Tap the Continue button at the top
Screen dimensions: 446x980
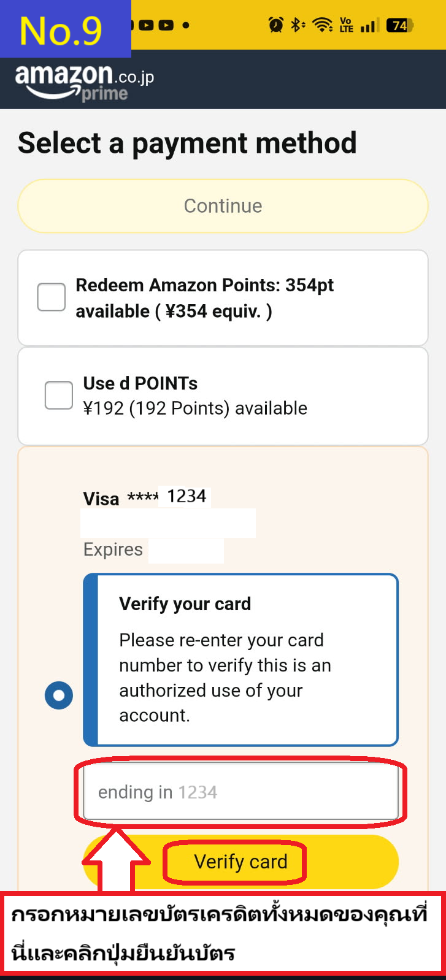[223, 206]
